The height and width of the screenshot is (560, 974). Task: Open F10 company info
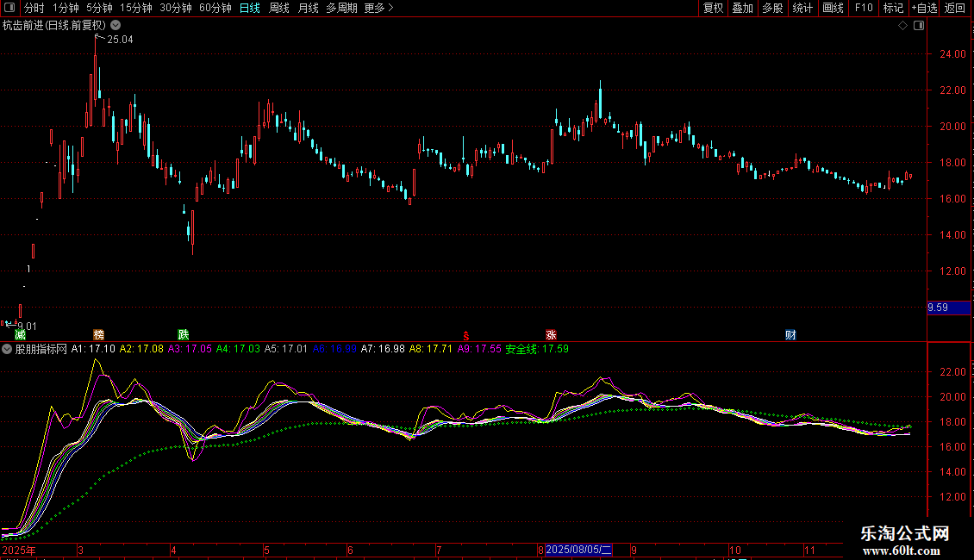click(863, 9)
